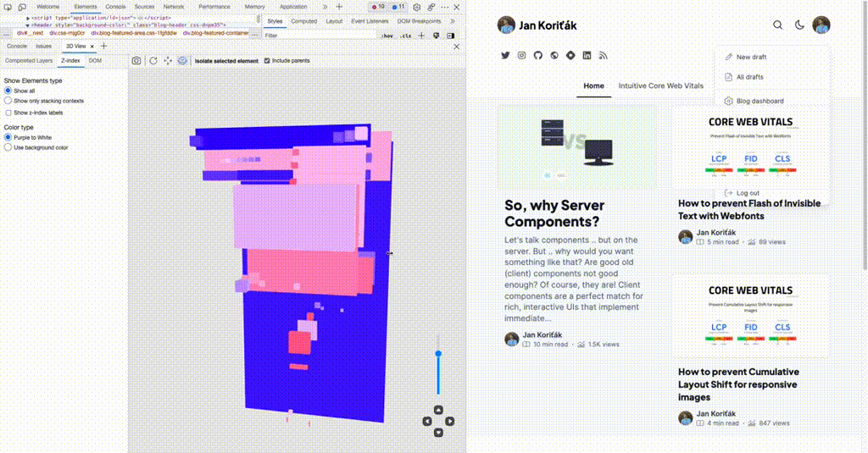Open the blog's Instagram icon
Image resolution: width=868 pixels, height=453 pixels.
521,55
